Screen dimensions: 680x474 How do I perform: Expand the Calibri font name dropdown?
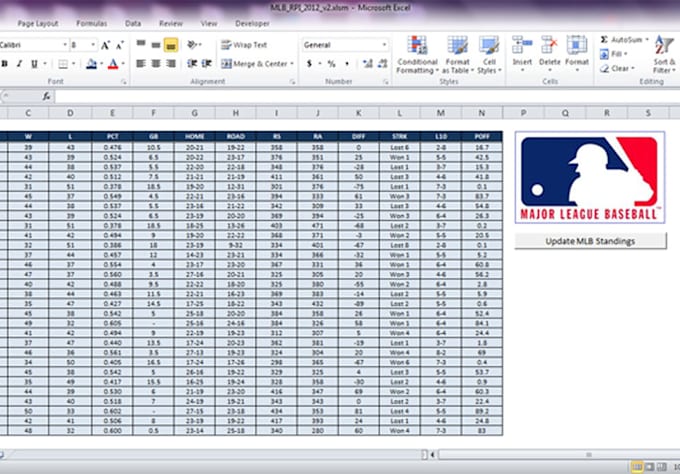(x=65, y=45)
